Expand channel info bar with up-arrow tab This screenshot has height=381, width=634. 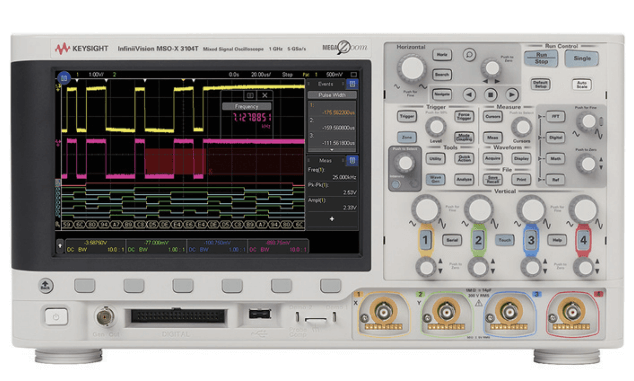click(x=60, y=246)
